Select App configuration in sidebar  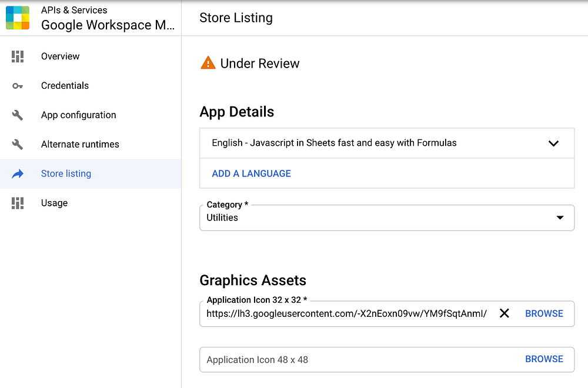(78, 115)
